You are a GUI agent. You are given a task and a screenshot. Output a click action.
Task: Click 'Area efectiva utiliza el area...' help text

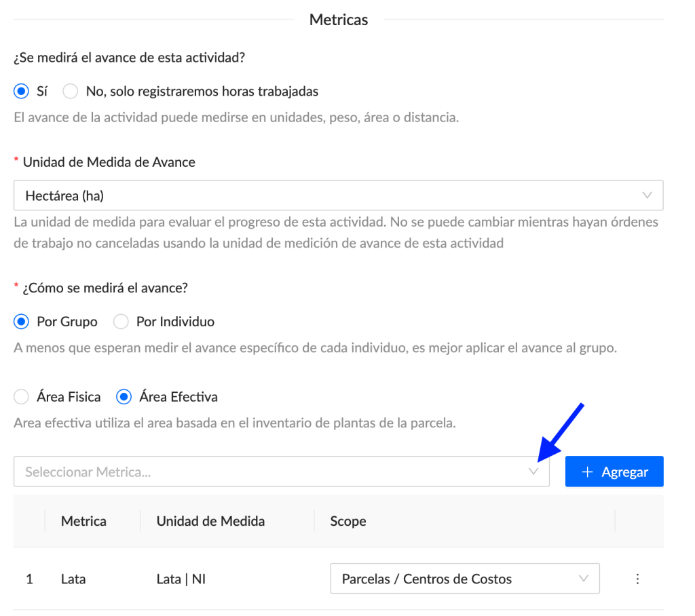click(x=235, y=423)
